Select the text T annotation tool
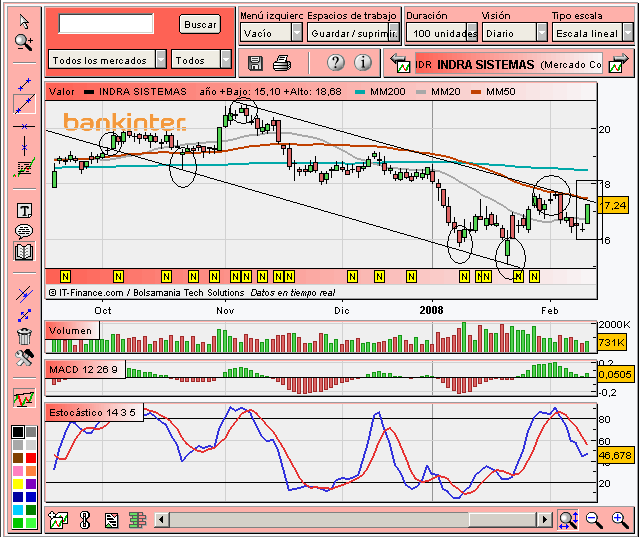641x539 pixels. point(24,211)
